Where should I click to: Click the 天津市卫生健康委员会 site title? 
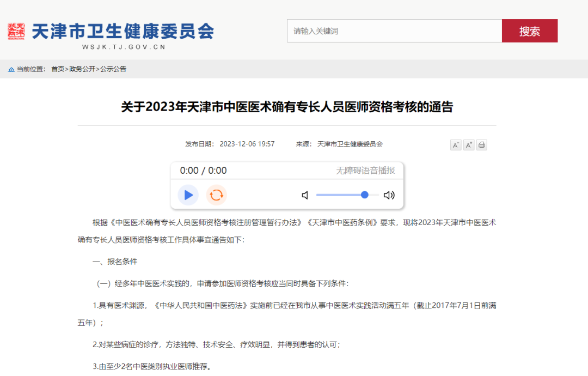pyautogui.click(x=123, y=31)
